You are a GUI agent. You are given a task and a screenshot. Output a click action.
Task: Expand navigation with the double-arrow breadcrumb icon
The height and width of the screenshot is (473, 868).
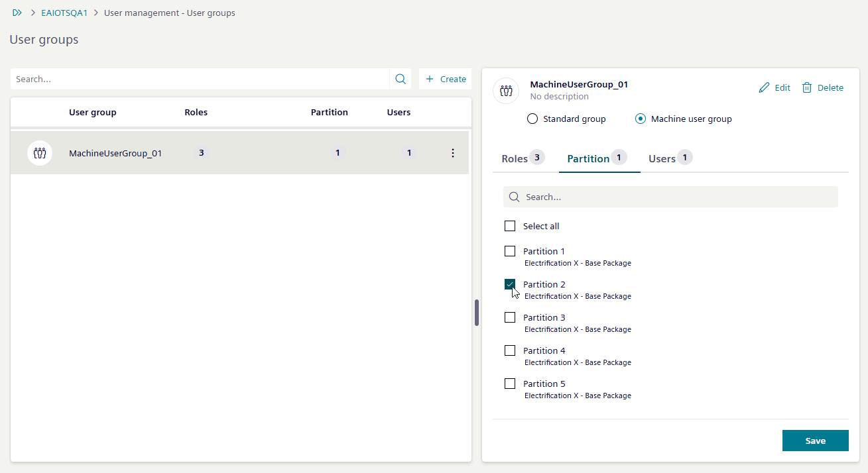(x=17, y=13)
